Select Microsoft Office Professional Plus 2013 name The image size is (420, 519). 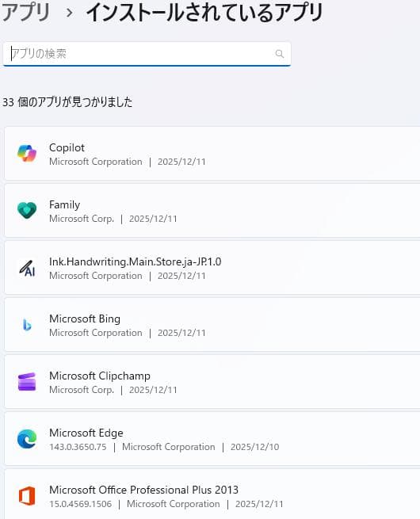pyautogui.click(x=143, y=490)
